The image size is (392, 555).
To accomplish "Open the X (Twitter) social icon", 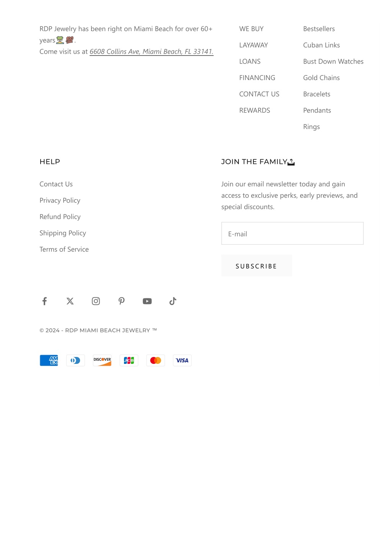I will 70,301.
